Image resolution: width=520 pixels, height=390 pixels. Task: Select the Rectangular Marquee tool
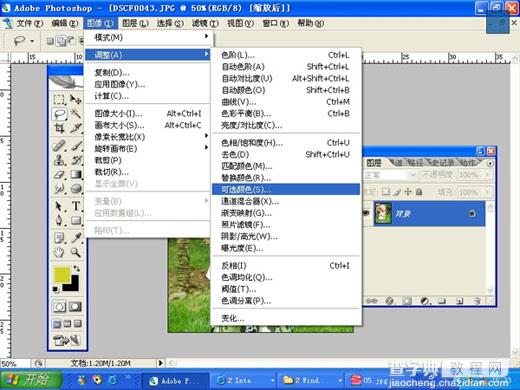59,99
